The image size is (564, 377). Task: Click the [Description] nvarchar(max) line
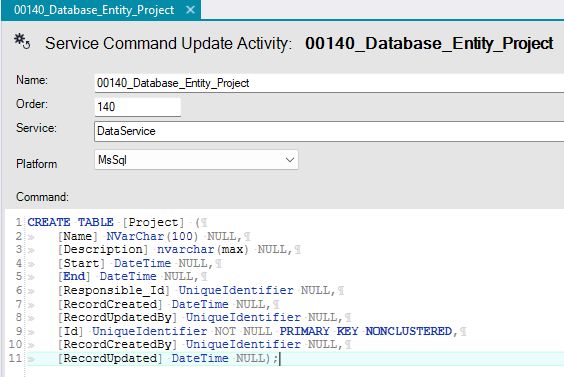(x=179, y=250)
